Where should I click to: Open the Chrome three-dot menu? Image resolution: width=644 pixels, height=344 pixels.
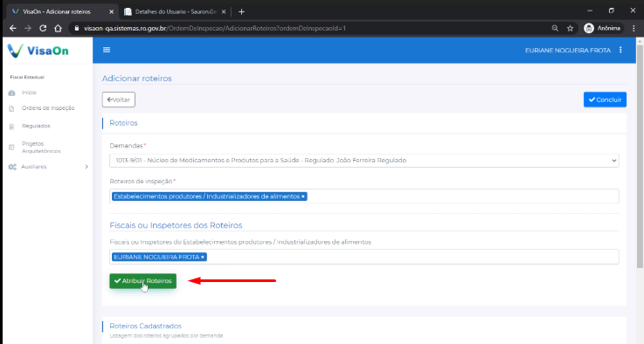pos(634,28)
